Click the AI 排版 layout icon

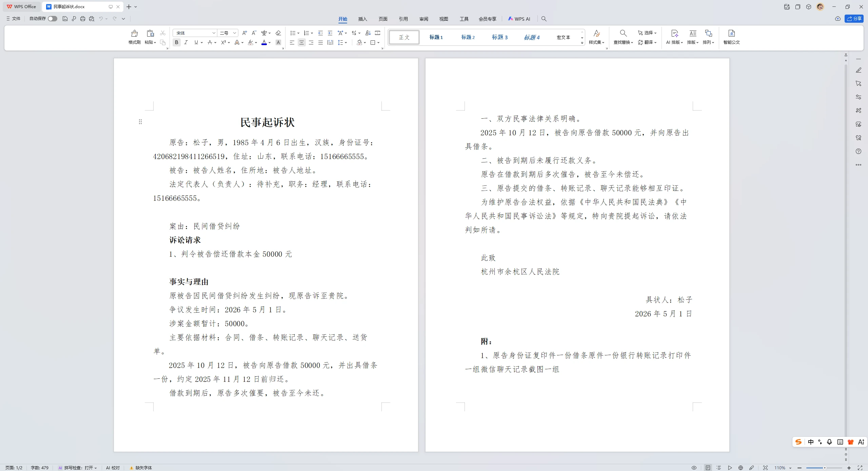[x=674, y=33]
